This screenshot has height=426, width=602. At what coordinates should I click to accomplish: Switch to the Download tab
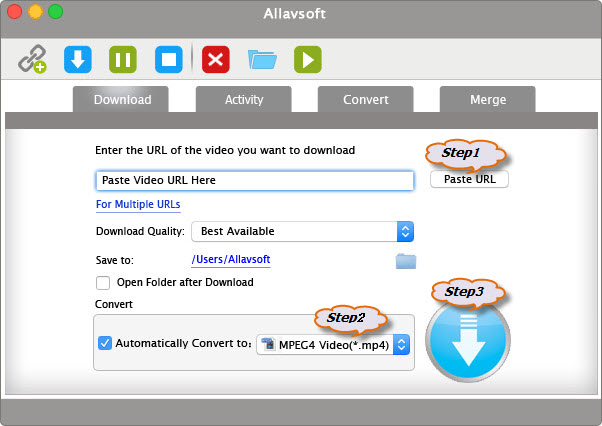[x=121, y=99]
